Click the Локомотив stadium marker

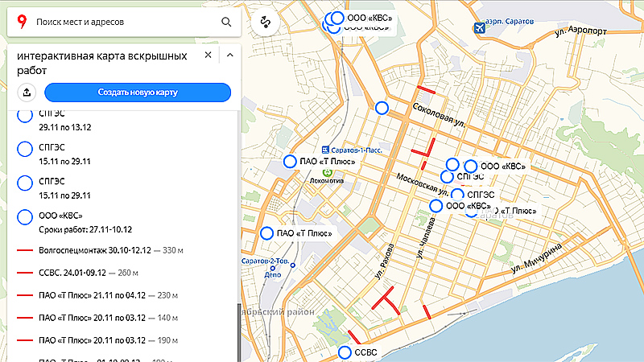pyautogui.click(x=328, y=172)
